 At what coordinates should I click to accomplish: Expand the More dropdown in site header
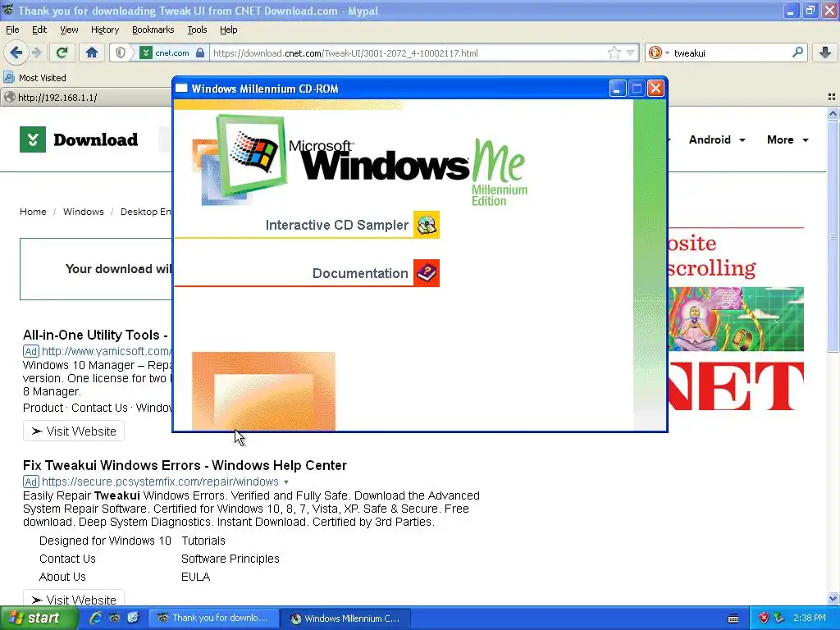click(x=787, y=139)
